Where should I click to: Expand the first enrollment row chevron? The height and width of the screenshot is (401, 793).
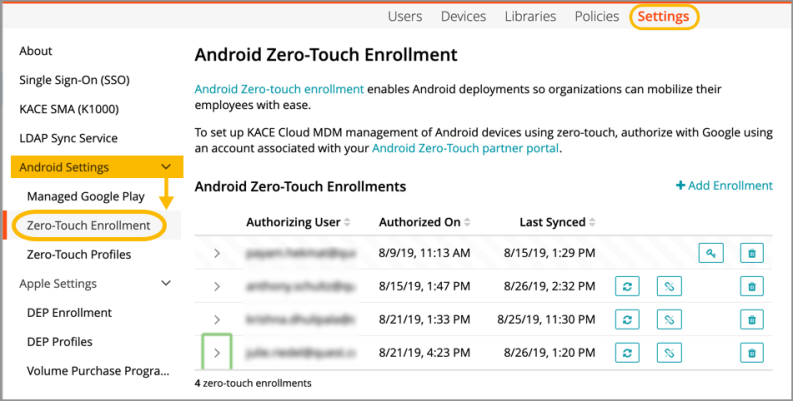pos(217,254)
